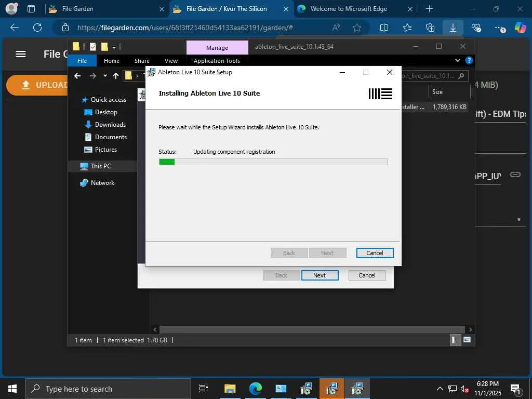532x399 pixels.
Task: Open the Application Tools tab
Action: point(217,61)
